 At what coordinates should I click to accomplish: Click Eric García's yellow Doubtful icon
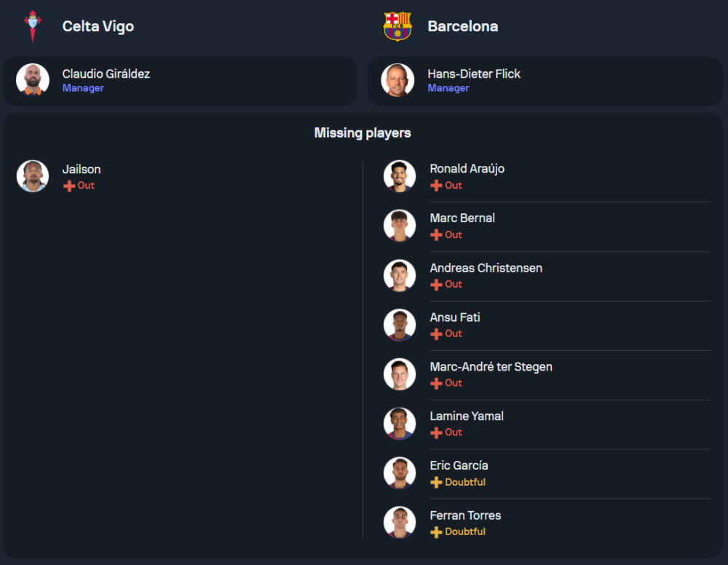436,483
